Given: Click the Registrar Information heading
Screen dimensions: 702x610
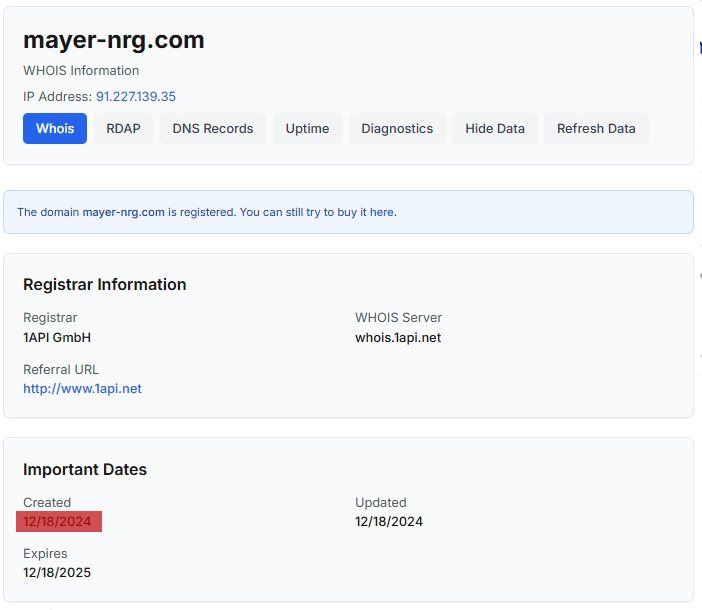Looking at the screenshot, I should pyautogui.click(x=105, y=285).
